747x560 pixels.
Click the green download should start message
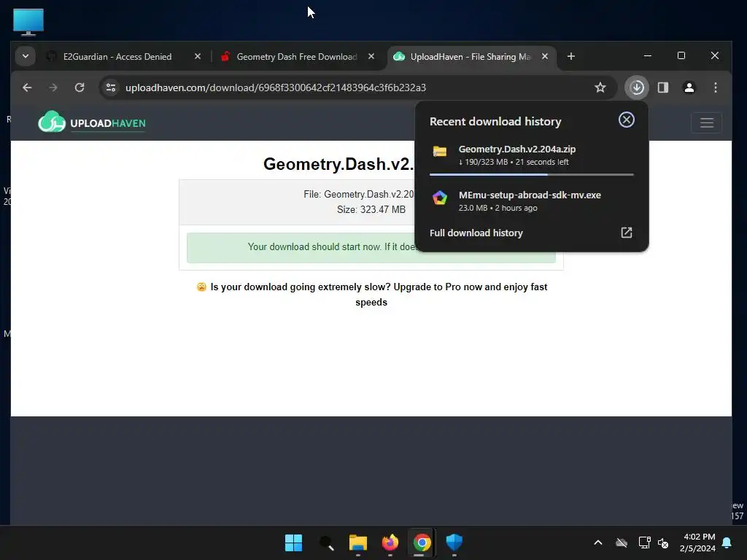coord(371,248)
